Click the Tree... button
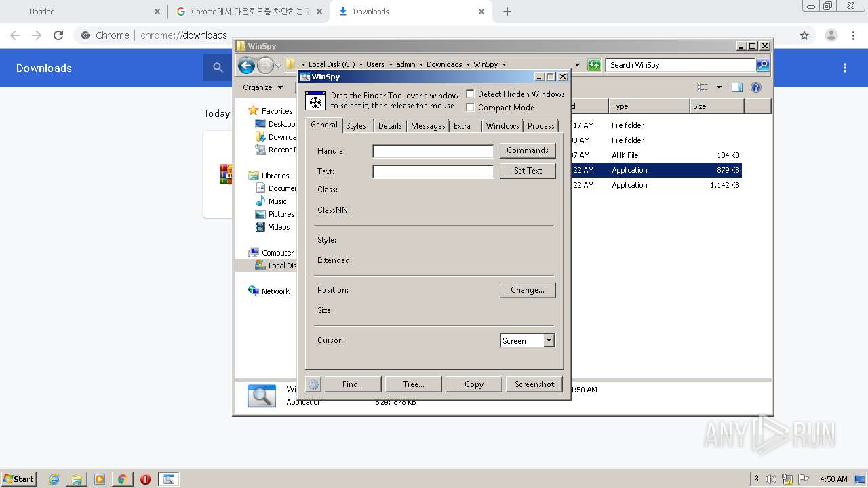 (x=413, y=384)
